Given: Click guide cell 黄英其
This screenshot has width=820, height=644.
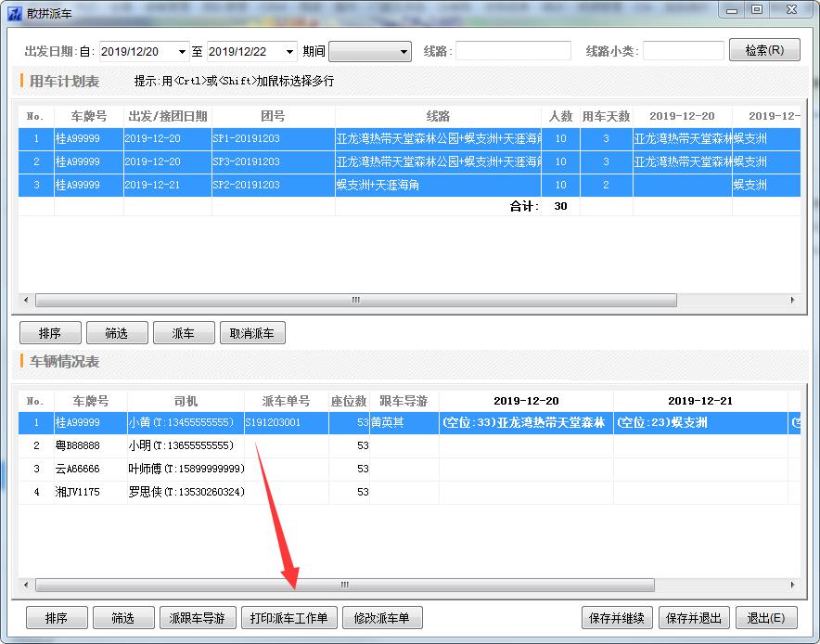Looking at the screenshot, I should (404, 423).
